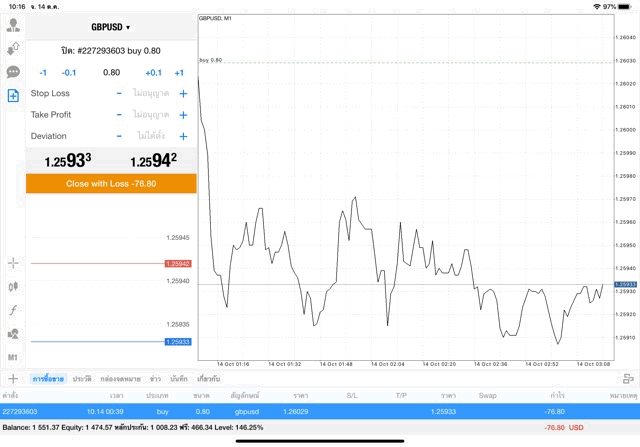Click Close with Loss -76.80 button

click(x=111, y=184)
